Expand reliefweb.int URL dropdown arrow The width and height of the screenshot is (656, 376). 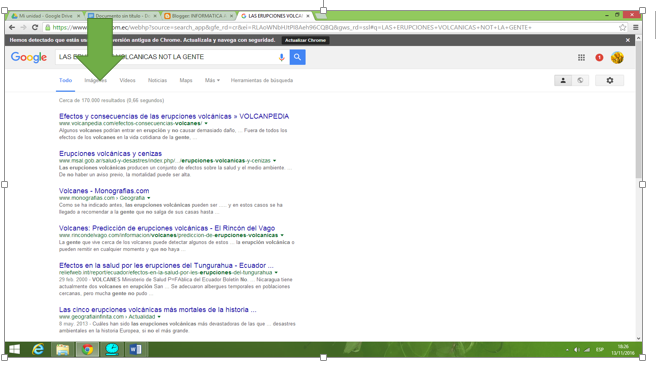pyautogui.click(x=276, y=272)
